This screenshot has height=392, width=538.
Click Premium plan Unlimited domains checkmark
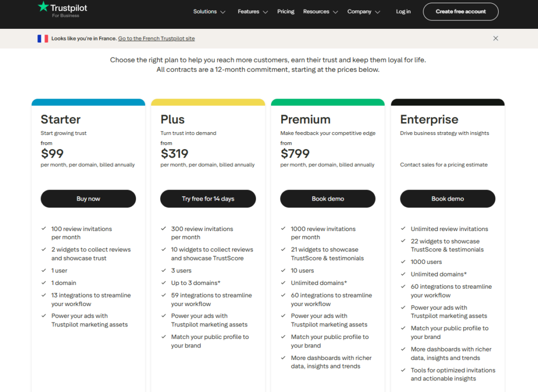click(x=283, y=283)
